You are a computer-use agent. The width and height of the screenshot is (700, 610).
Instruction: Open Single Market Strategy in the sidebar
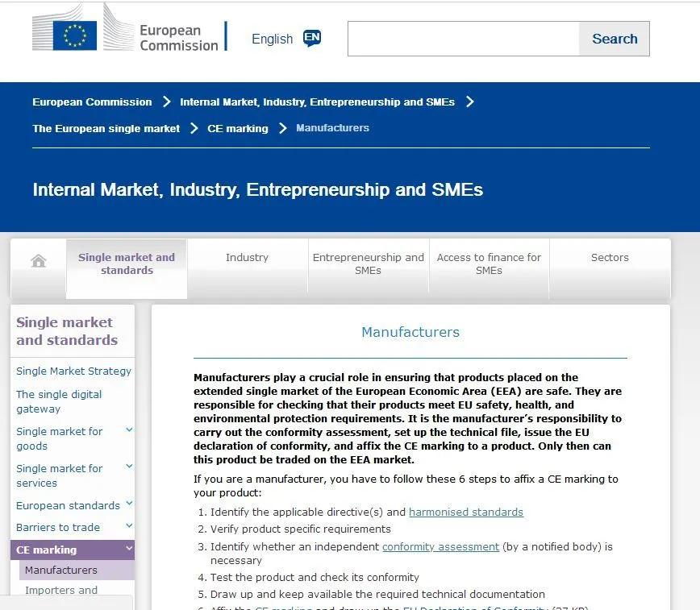point(73,371)
